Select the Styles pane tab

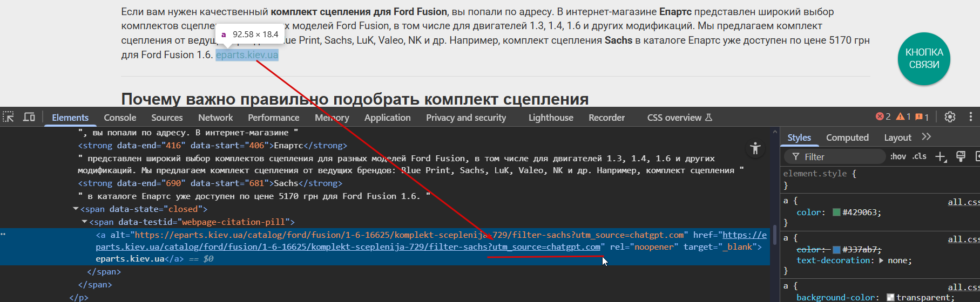[799, 138]
